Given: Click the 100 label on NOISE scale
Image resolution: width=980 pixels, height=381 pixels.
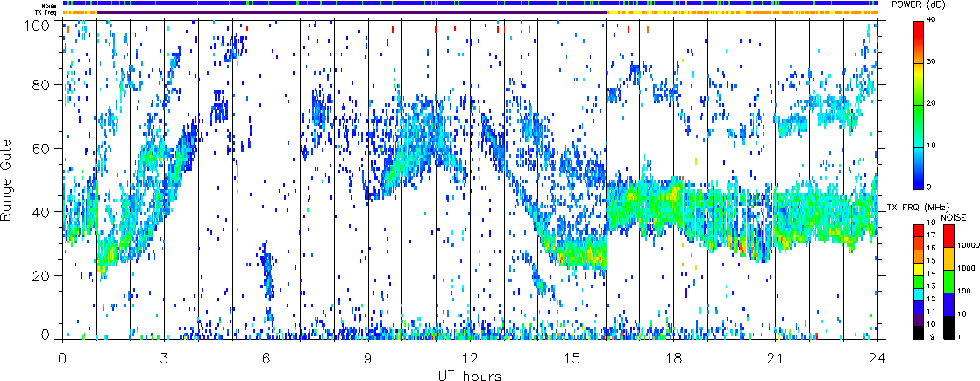Looking at the screenshot, I should point(963,291).
